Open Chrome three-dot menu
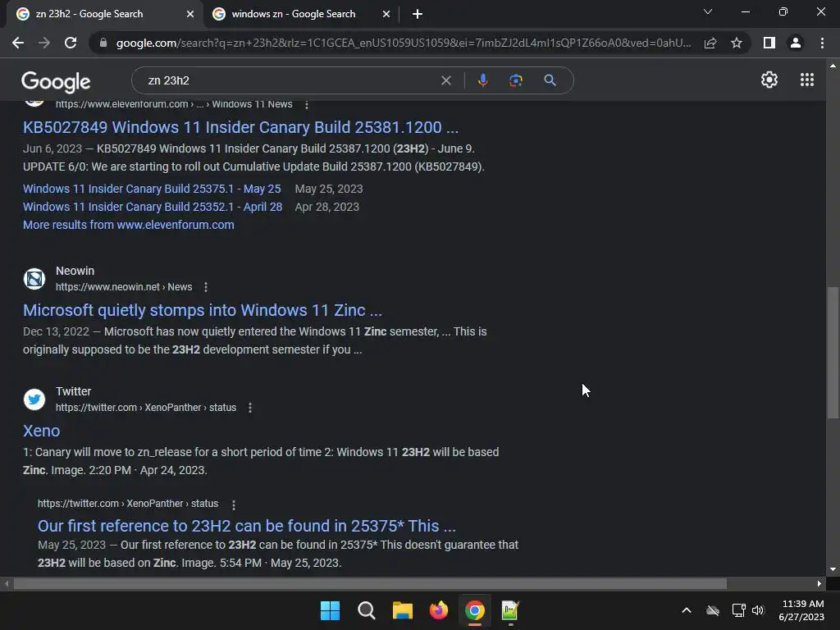The height and width of the screenshot is (630, 840). tap(822, 43)
